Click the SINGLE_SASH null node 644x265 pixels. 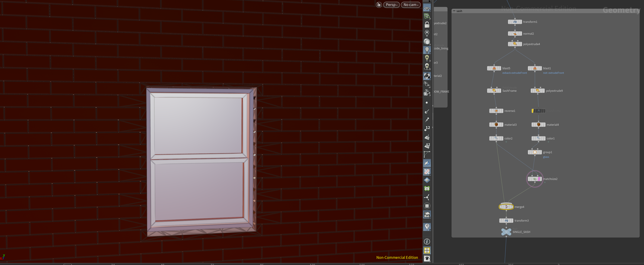pyautogui.click(x=506, y=232)
